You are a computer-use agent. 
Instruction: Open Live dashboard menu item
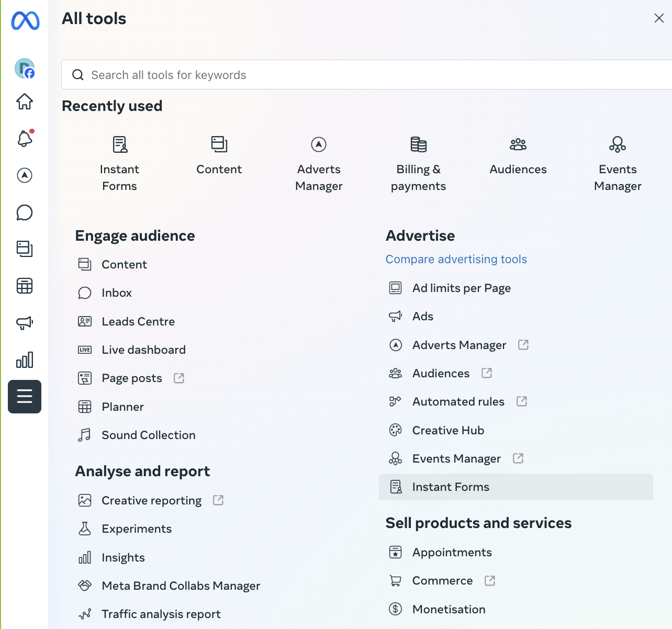[143, 350]
